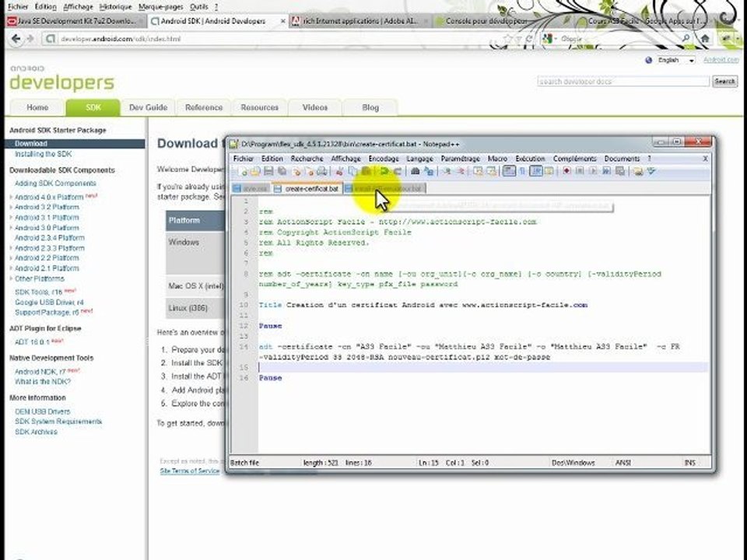747x560 pixels.
Task: Click the Zoom out toolbar icon
Action: click(460, 171)
